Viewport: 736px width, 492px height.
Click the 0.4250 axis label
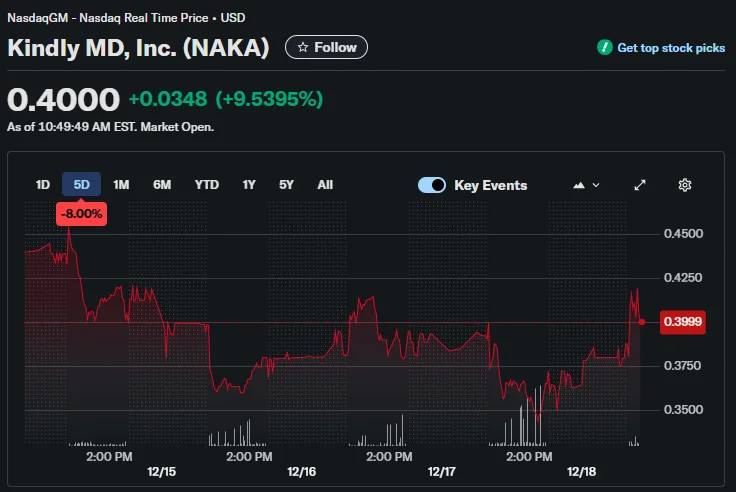click(x=683, y=278)
